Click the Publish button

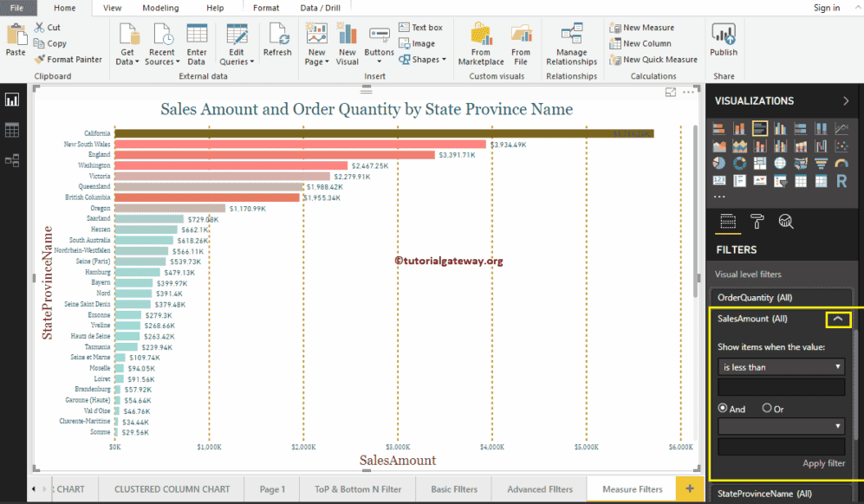(x=723, y=40)
